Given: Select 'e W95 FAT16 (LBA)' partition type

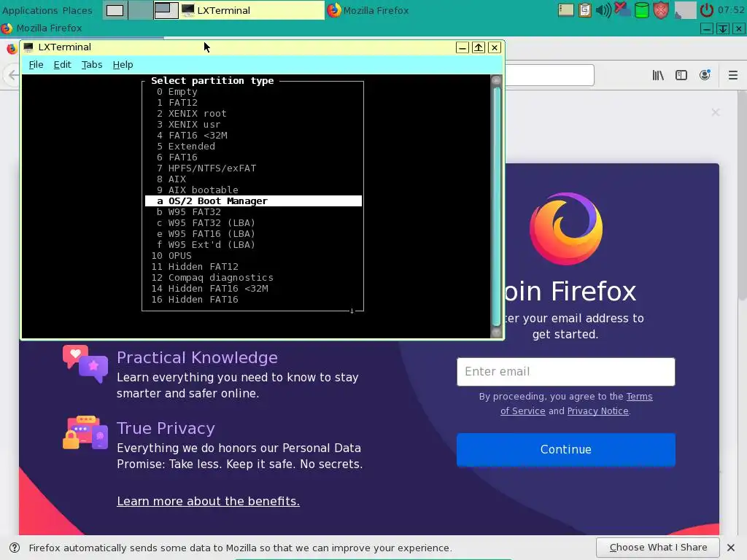Looking at the screenshot, I should pos(253,234).
